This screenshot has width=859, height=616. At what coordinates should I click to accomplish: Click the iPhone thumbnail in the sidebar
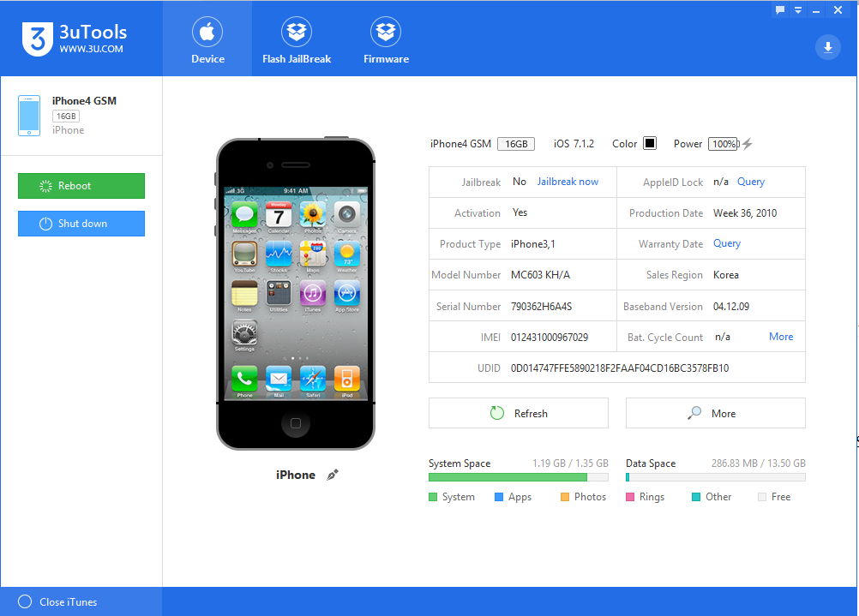coord(29,115)
